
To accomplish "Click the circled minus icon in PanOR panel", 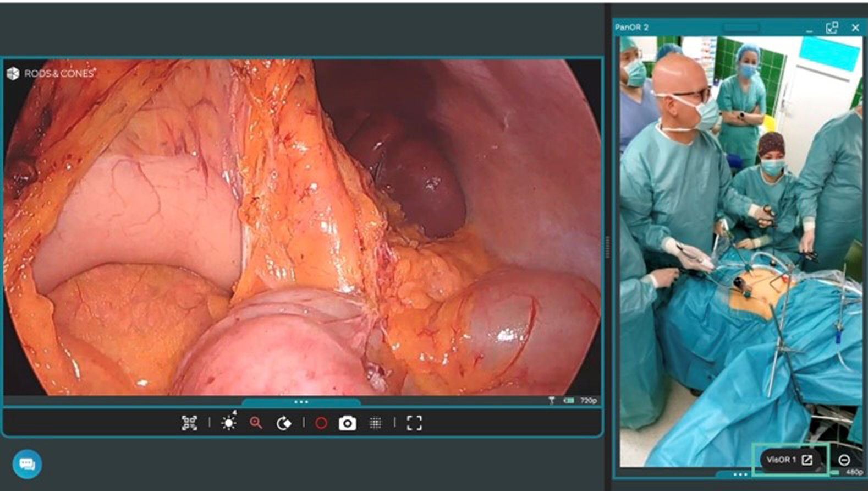I will coord(844,460).
